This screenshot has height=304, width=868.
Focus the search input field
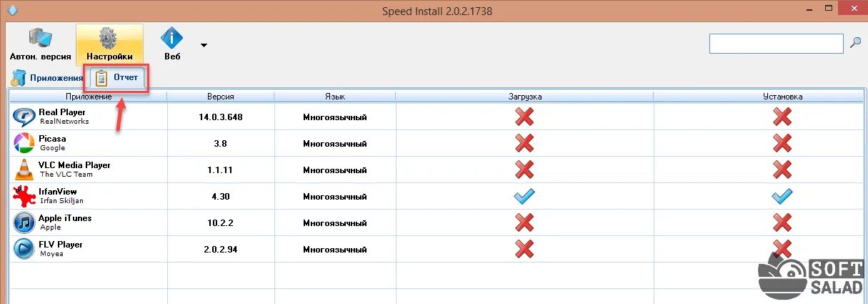pyautogui.click(x=776, y=44)
